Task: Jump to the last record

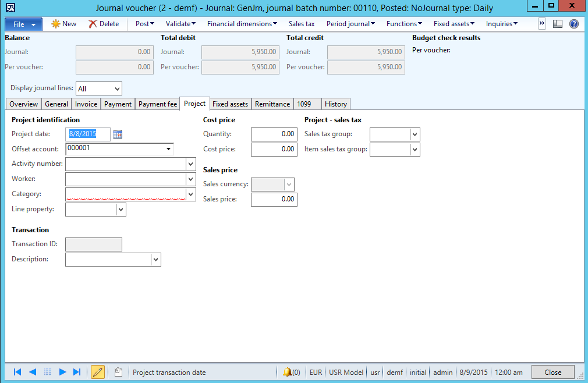Action: coord(77,372)
